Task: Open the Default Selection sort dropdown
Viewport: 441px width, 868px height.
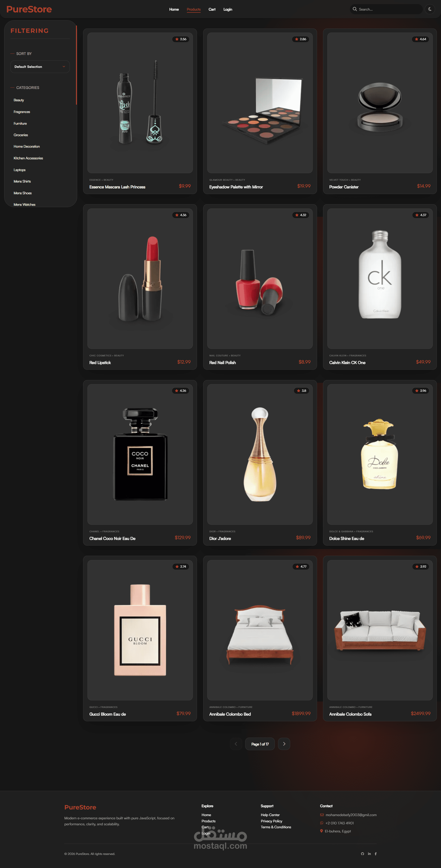Action: [40, 67]
